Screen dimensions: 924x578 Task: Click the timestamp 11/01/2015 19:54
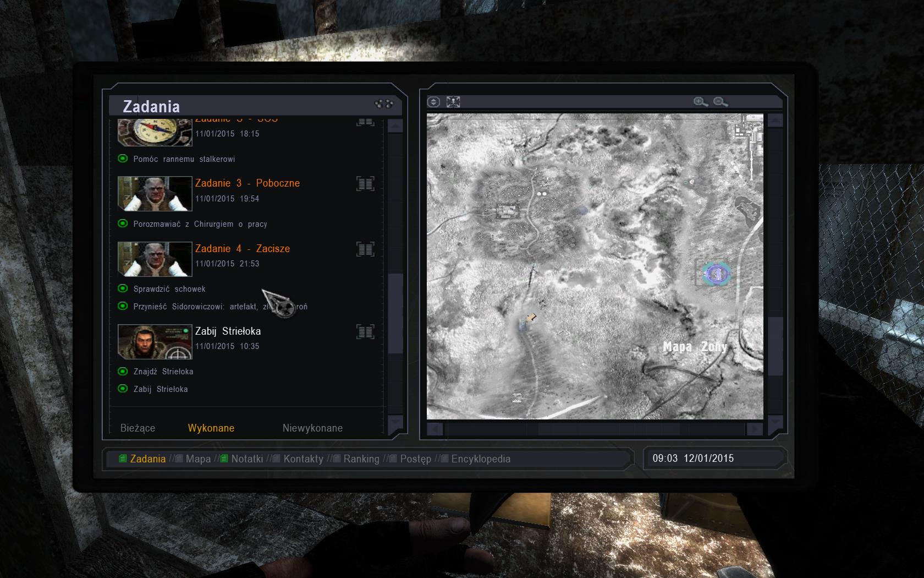click(227, 199)
